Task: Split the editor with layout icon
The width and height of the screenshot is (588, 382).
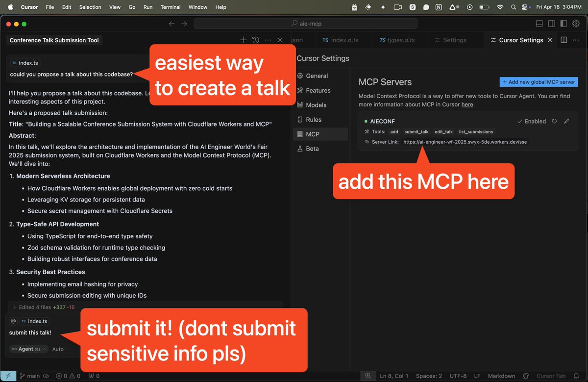Action: tap(563, 40)
